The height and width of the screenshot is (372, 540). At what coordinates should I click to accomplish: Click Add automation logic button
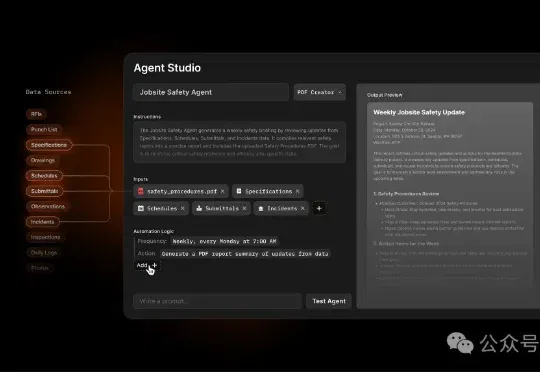click(x=147, y=265)
